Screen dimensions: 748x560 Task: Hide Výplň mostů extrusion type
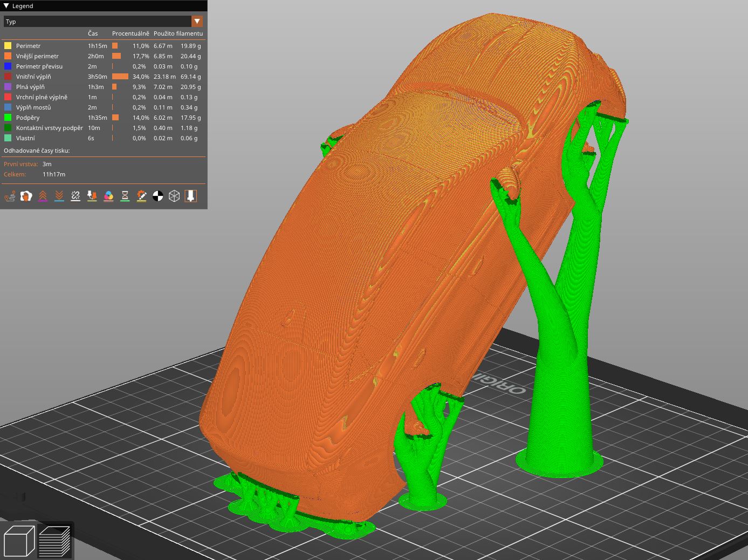(103, 107)
